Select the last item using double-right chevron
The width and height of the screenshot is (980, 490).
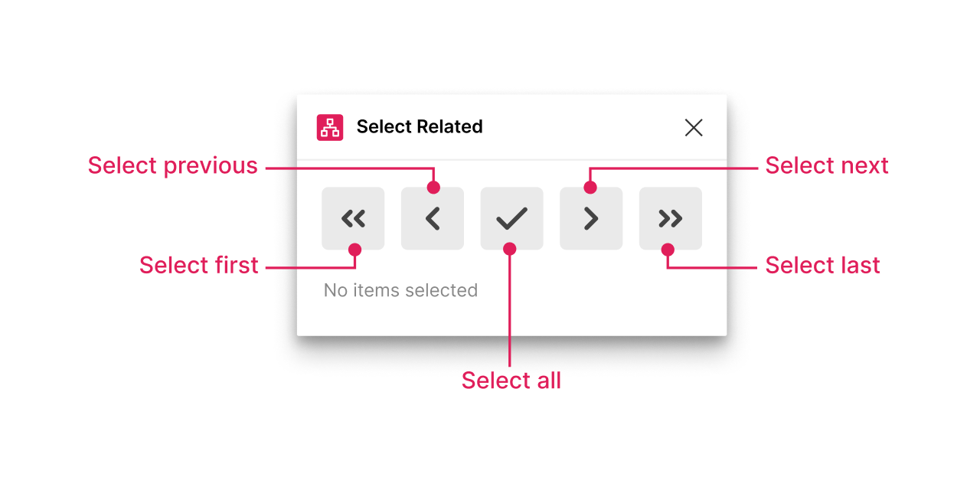[x=670, y=218]
